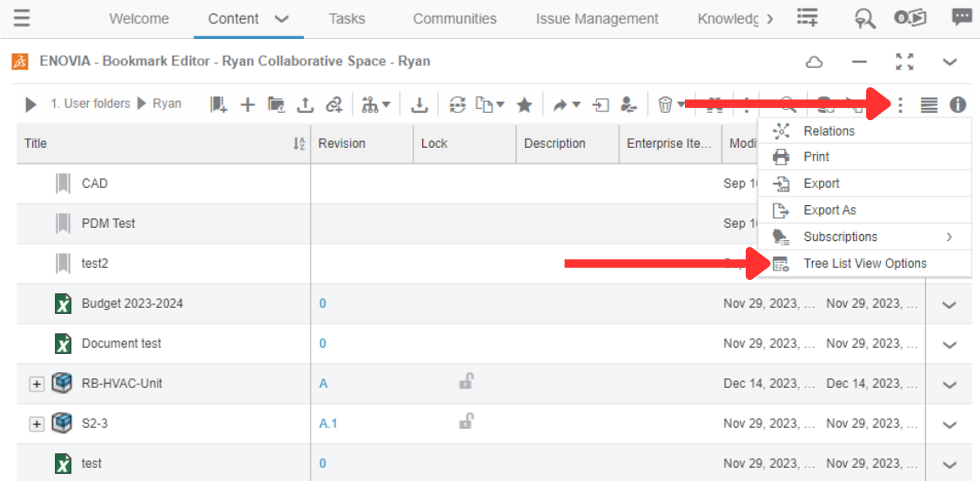This screenshot has height=481, width=980.
Task: Click the lock icon for RB-HVAC-Unit
Action: pos(466,381)
